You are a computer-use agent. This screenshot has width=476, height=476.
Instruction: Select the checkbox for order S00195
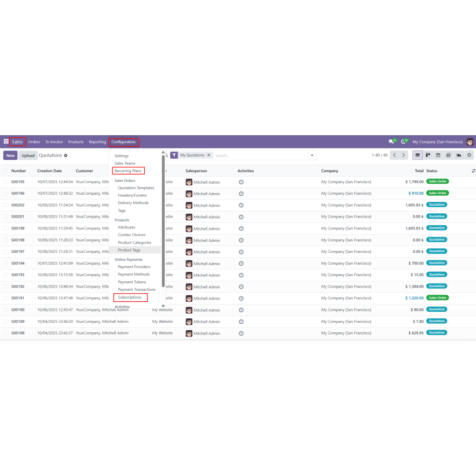pos(5,182)
